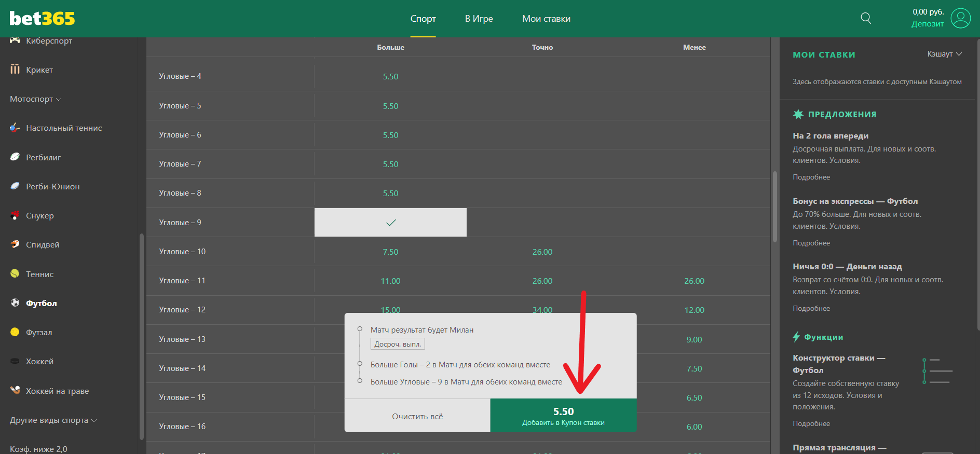The width and height of the screenshot is (980, 454).
Task: Select Exactly 26.00 for Corners 10
Action: (x=542, y=252)
